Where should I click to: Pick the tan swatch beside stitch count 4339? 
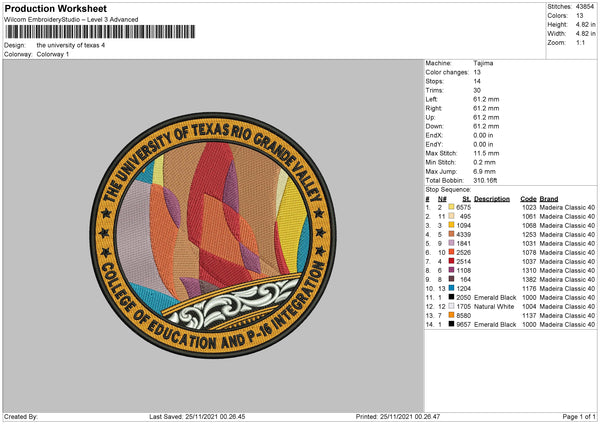tap(451, 234)
